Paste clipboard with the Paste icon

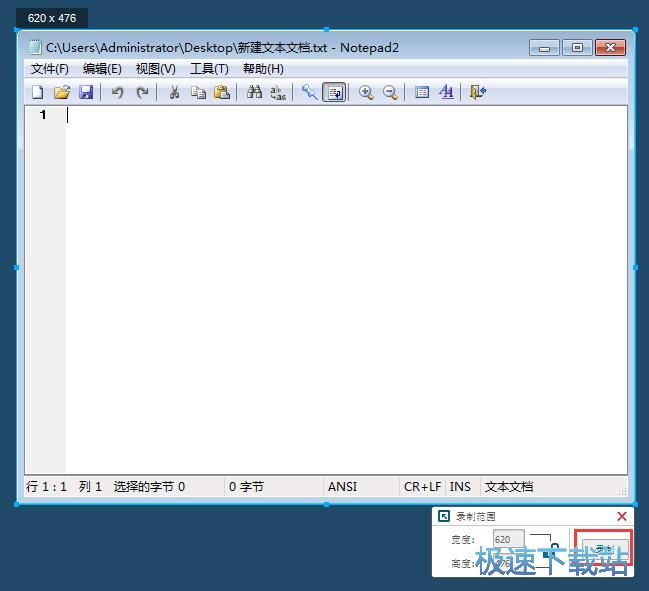pyautogui.click(x=222, y=92)
